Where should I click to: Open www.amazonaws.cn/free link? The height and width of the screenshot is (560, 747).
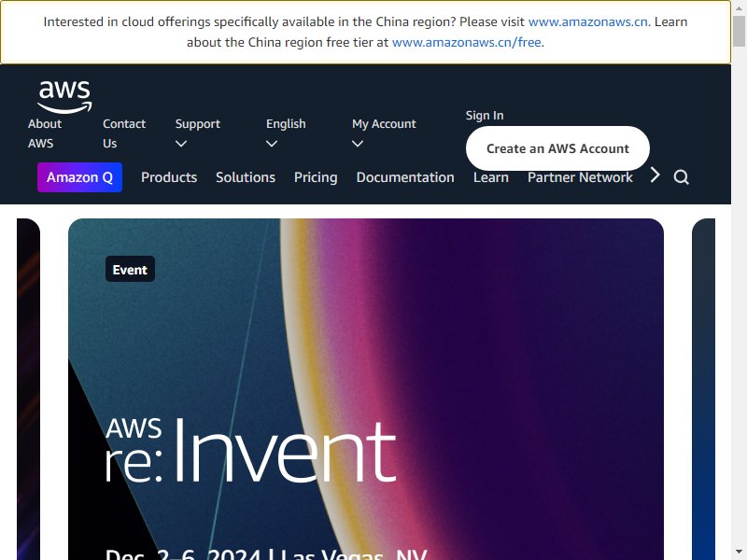pyautogui.click(x=466, y=42)
